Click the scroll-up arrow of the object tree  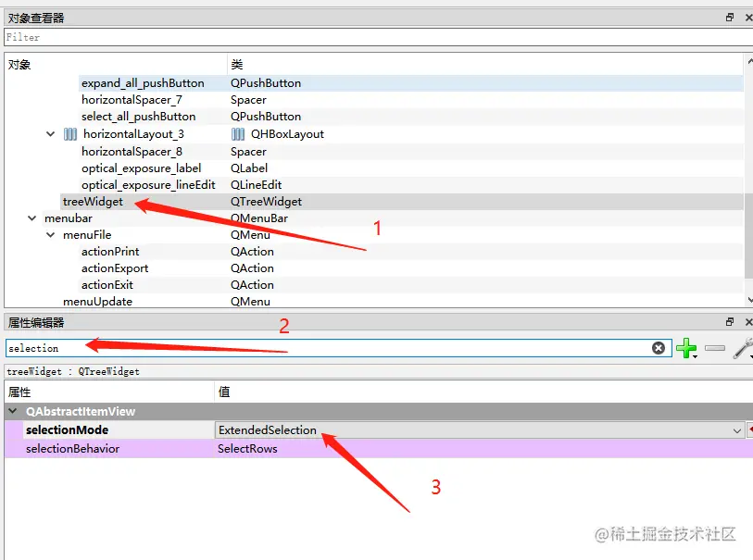point(749,61)
